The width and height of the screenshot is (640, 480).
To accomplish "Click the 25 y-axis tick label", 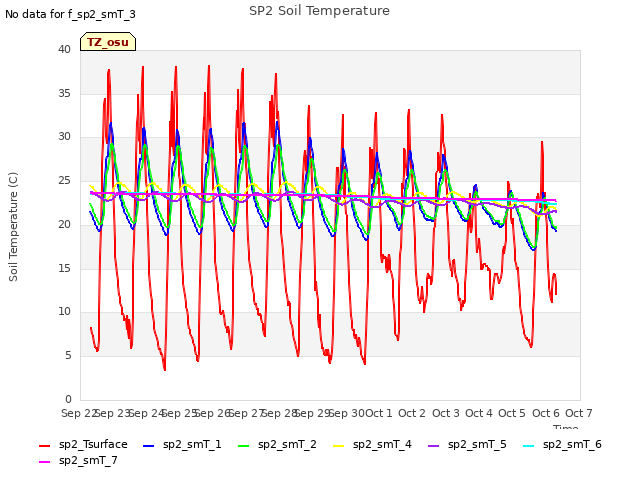I will coord(64,180).
